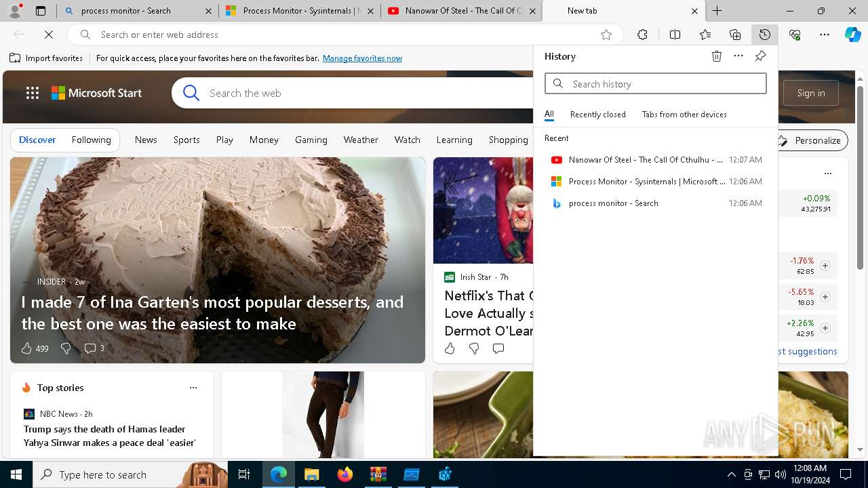Screen dimensions: 868x488
Task: Click the address bar
Action: tap(346, 35)
